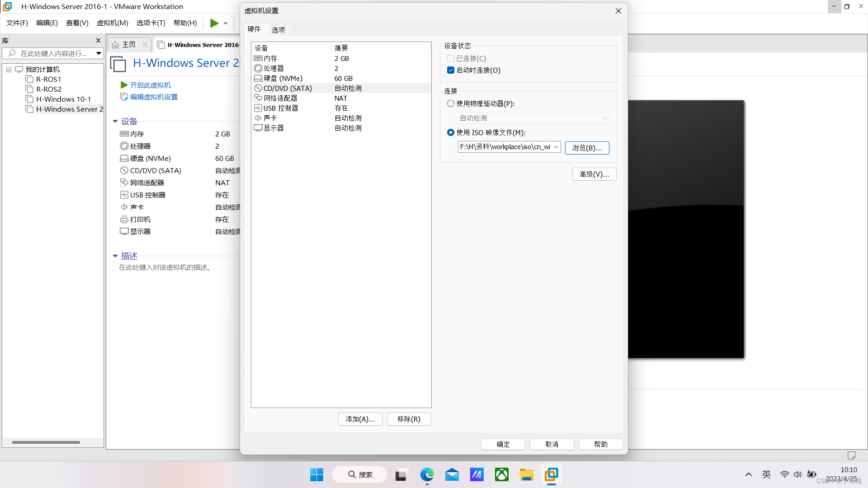Viewport: 868px width, 488px height.
Task: Click VMware Workstation taskbar icon
Action: 551,474
